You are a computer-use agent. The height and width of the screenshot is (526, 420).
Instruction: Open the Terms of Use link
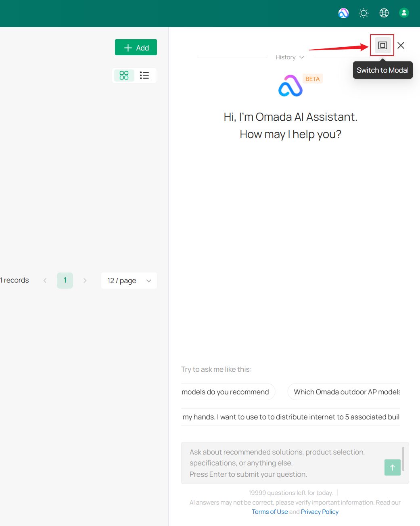point(270,512)
